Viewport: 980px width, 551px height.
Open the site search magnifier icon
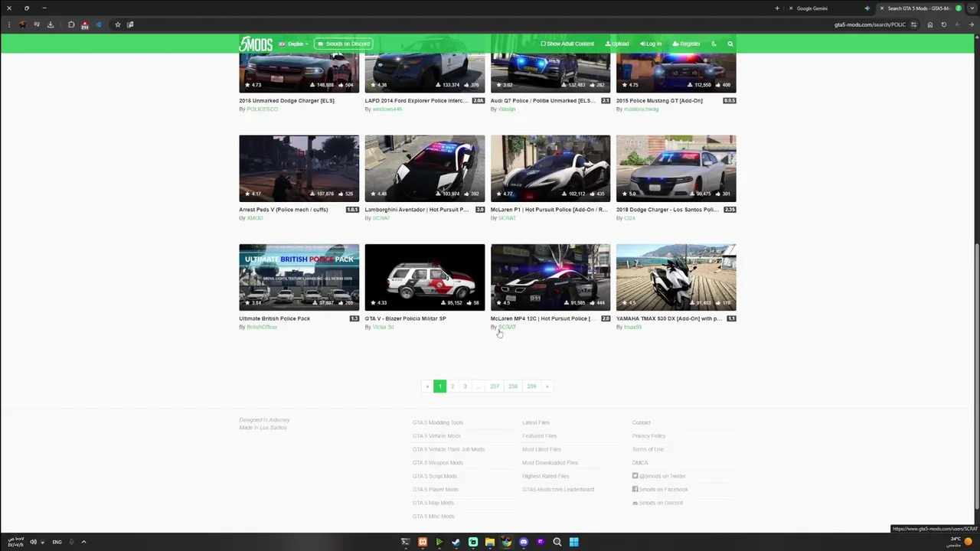pos(730,44)
